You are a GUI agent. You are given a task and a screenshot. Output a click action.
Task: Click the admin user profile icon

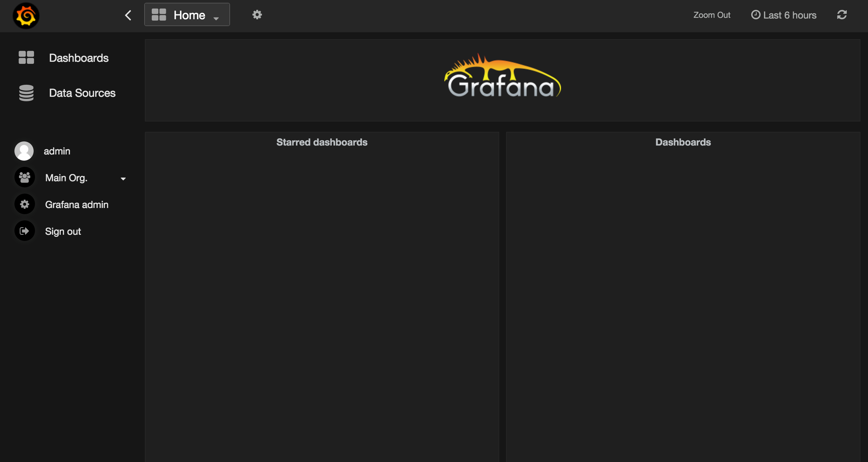pyautogui.click(x=24, y=151)
